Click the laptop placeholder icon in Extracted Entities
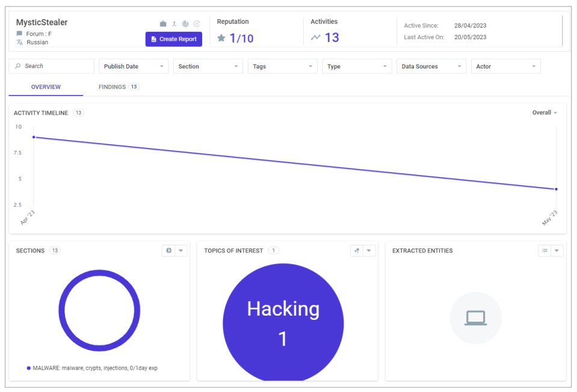Viewport: 577px width, 392px height. (x=476, y=318)
